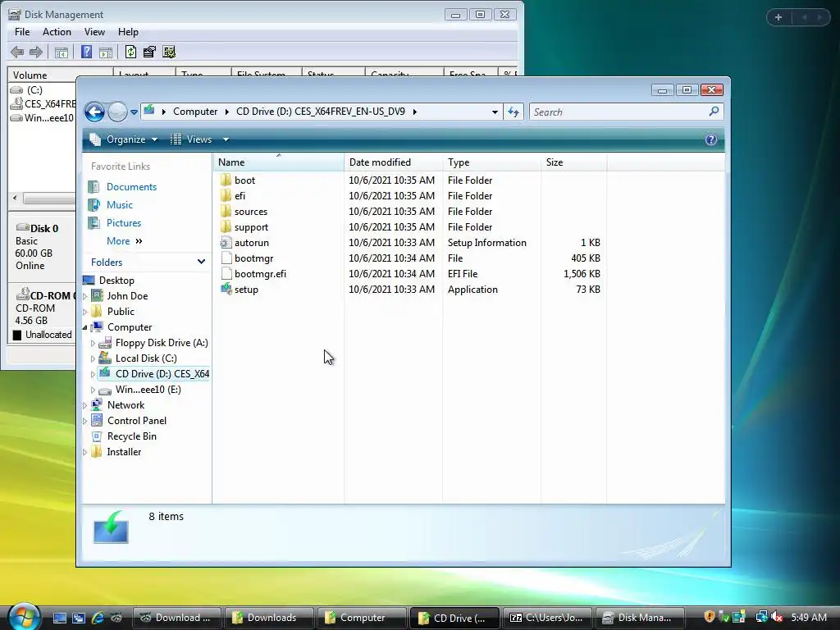Click Computer in the address breadcrumb

(195, 112)
